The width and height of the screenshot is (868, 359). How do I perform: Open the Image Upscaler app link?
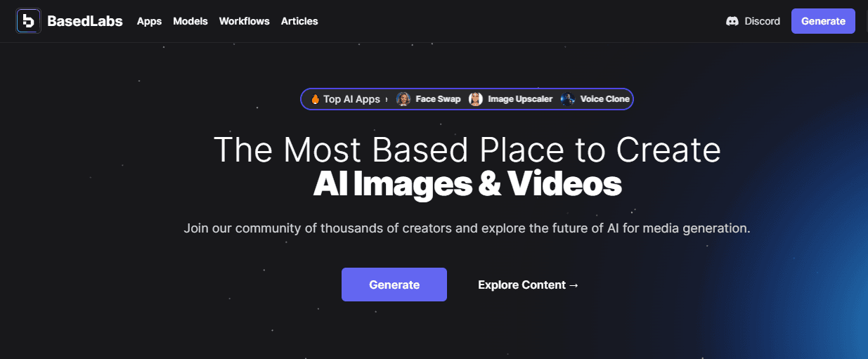(x=520, y=99)
